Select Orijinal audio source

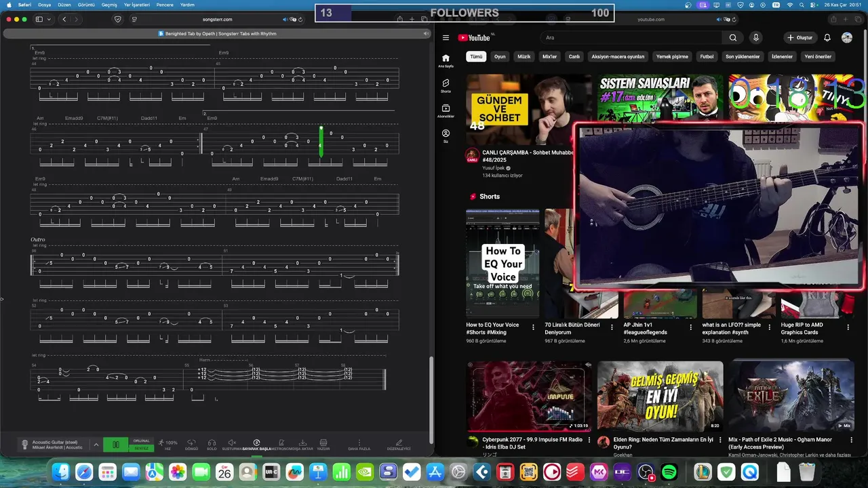point(141,441)
